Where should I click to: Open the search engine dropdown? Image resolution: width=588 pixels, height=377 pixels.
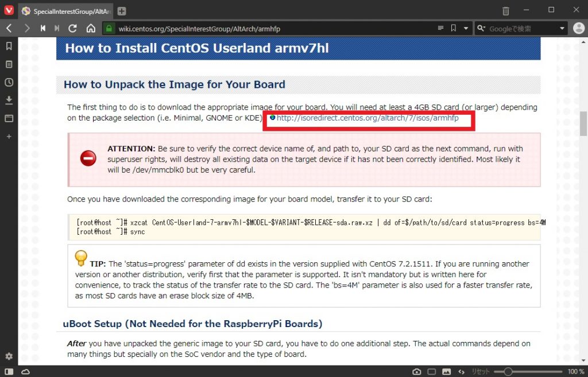tap(482, 28)
